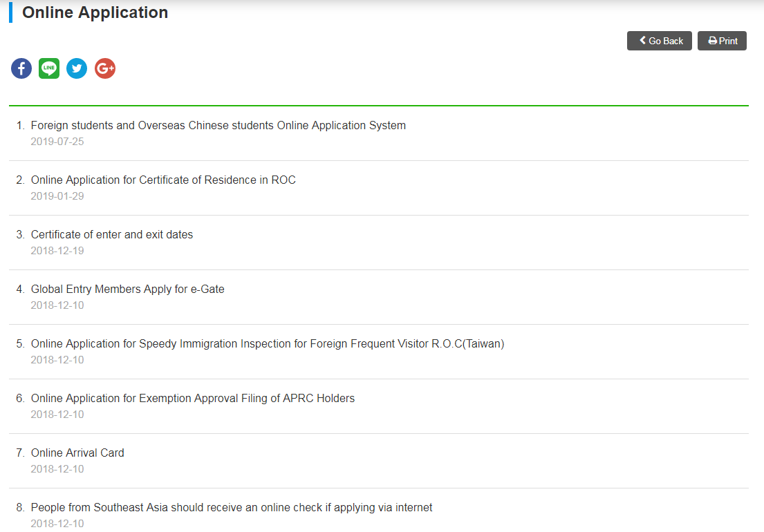Open Southeast Asia online check link
Image resolution: width=764 pixels, height=532 pixels.
[x=232, y=508]
